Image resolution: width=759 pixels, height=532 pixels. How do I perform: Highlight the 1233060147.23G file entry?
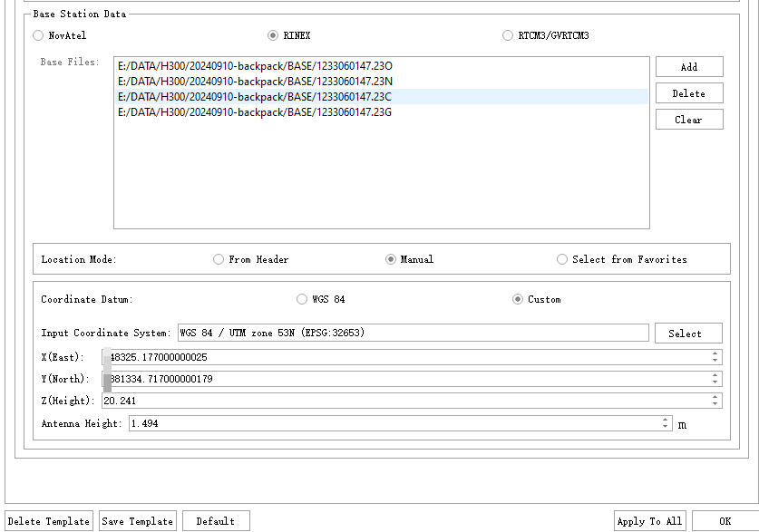point(255,112)
